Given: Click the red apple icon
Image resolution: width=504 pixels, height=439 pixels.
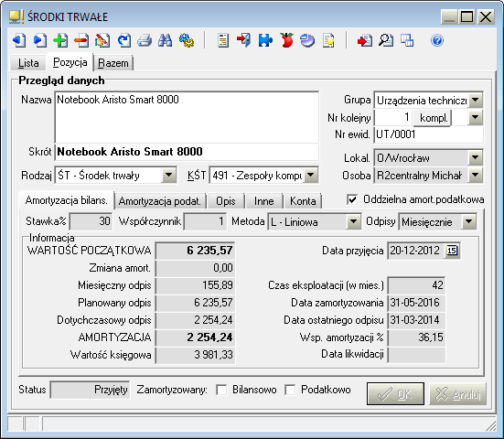Looking at the screenshot, I should tap(286, 41).
